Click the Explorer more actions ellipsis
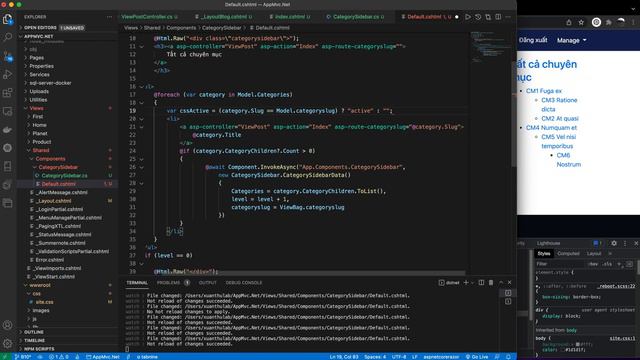Screen dimensions: 640x360 coord(109,17)
